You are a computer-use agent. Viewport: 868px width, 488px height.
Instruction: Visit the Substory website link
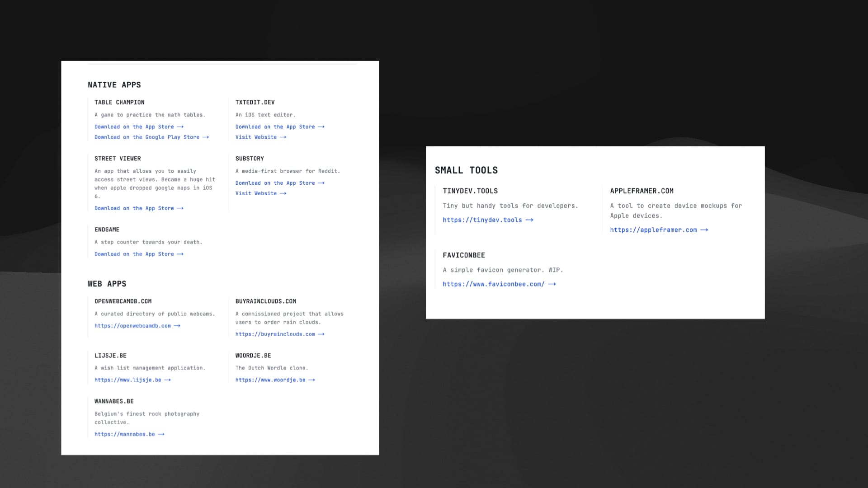point(256,193)
